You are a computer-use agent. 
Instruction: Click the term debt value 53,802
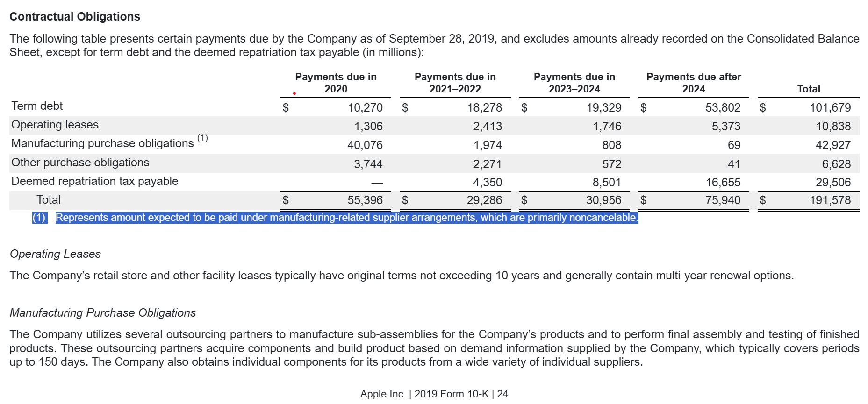tap(723, 108)
